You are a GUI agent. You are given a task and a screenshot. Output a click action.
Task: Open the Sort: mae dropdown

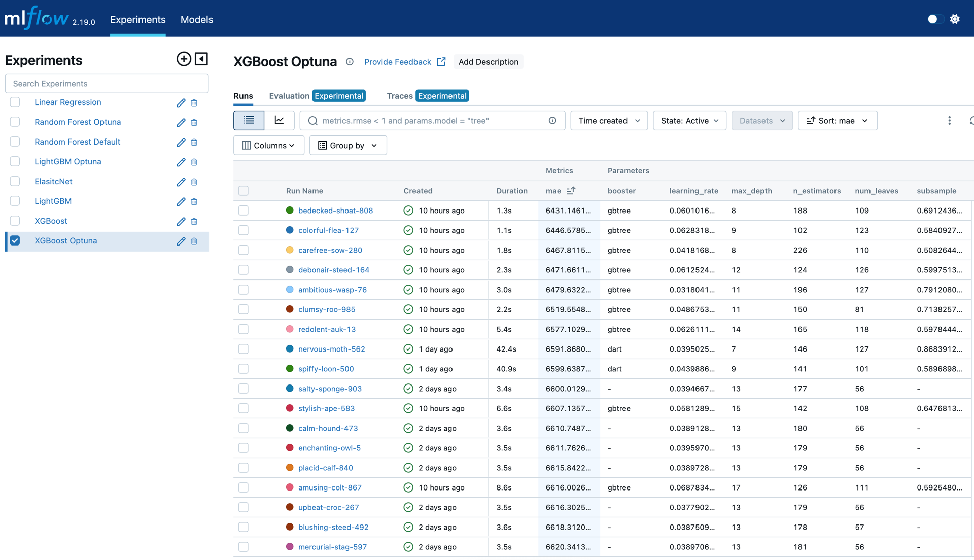[838, 120]
